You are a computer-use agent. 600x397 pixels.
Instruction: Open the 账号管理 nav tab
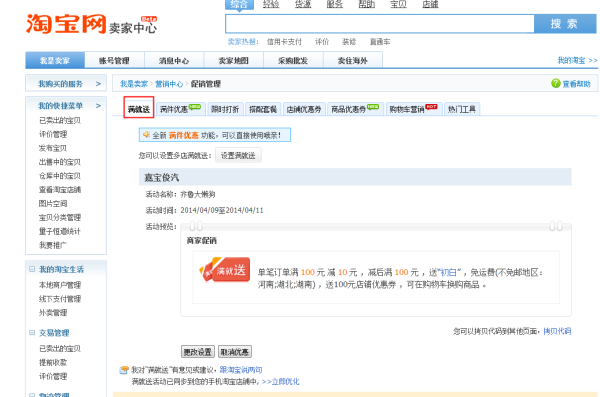pyautogui.click(x=114, y=60)
